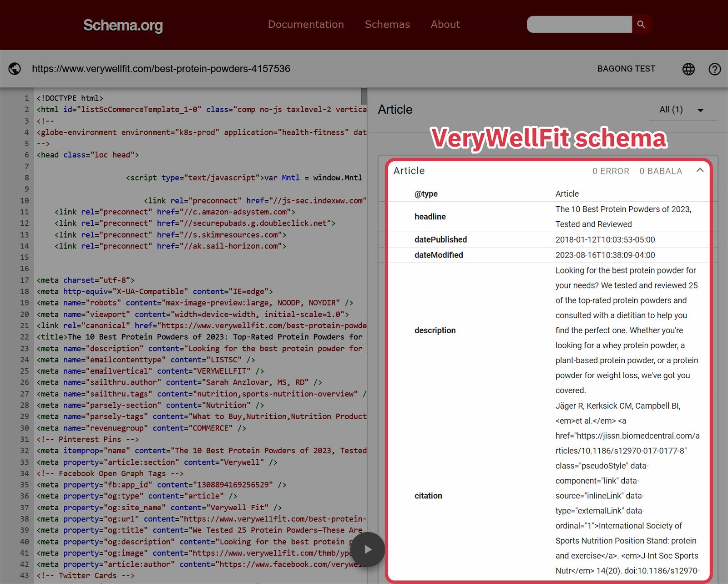Click the globe icon beside the URL
Image resolution: width=728 pixels, height=584 pixels.
(15, 69)
